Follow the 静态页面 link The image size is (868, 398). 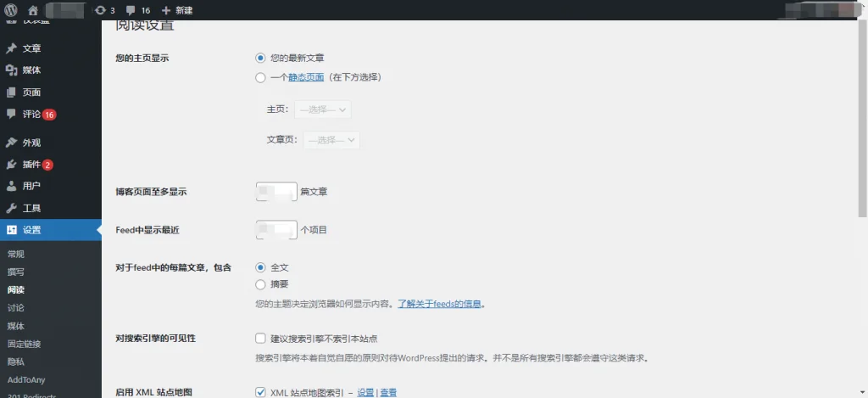click(306, 77)
